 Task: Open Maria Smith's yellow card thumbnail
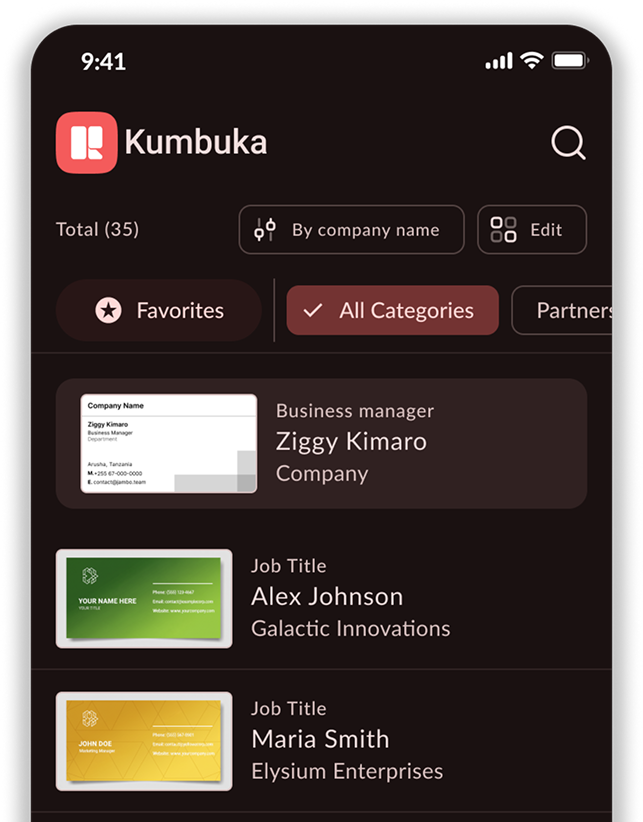pos(144,741)
